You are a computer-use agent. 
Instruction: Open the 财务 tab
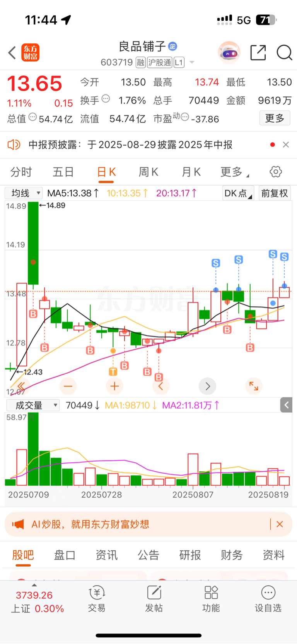coord(232,555)
